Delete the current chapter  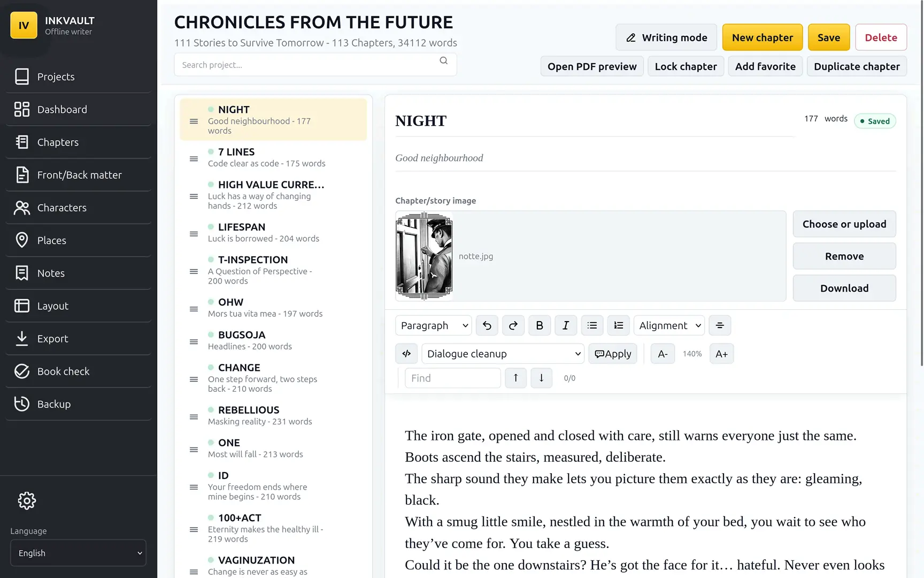[x=881, y=37]
